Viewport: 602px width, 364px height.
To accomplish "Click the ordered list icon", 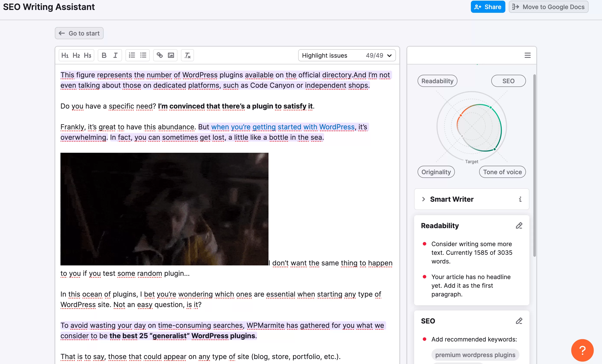I will [132, 55].
